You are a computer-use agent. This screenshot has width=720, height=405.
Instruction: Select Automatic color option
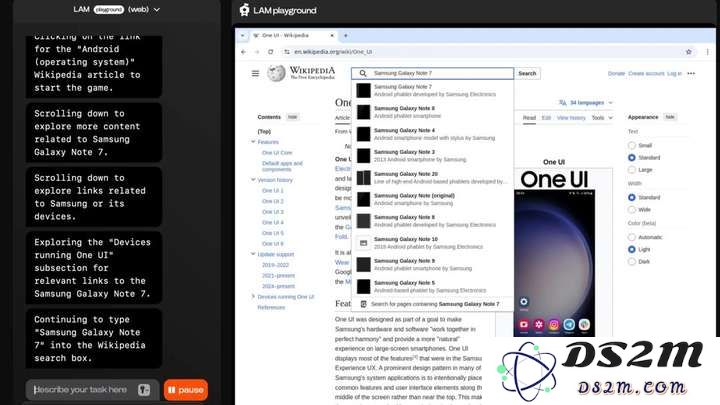[632, 237]
